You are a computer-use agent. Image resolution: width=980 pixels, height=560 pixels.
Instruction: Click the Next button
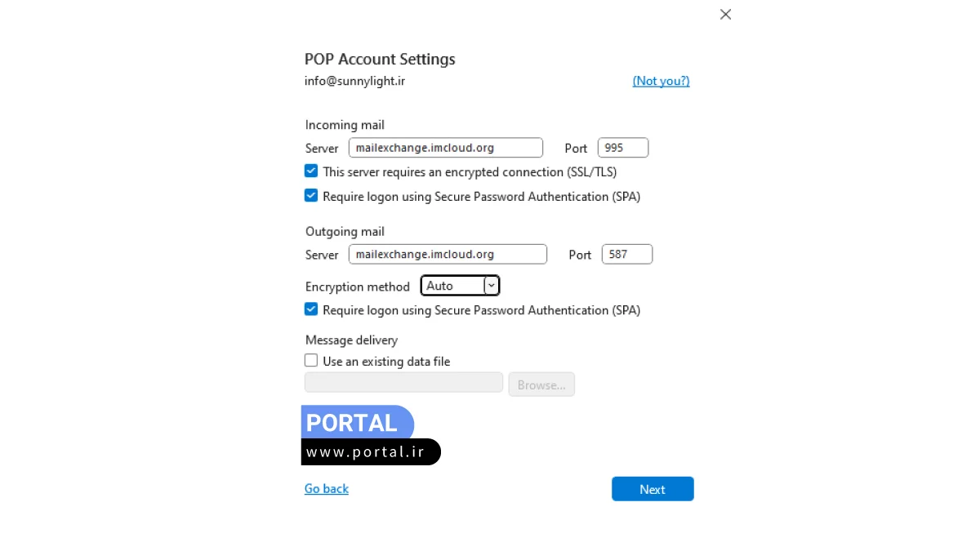click(x=652, y=489)
